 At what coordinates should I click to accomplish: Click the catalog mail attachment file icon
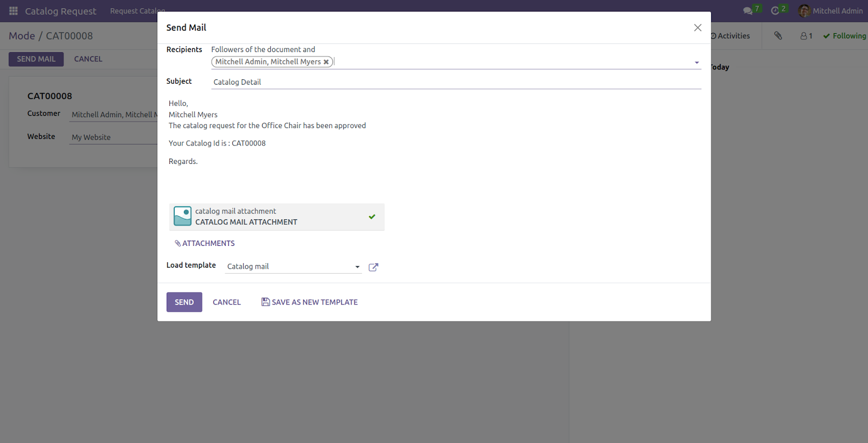[x=182, y=216]
